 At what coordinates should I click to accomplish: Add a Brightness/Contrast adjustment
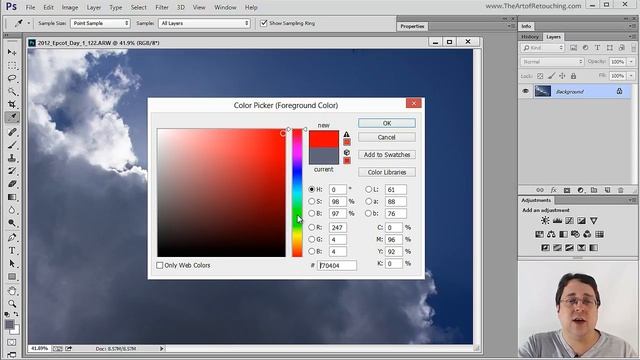(545, 220)
